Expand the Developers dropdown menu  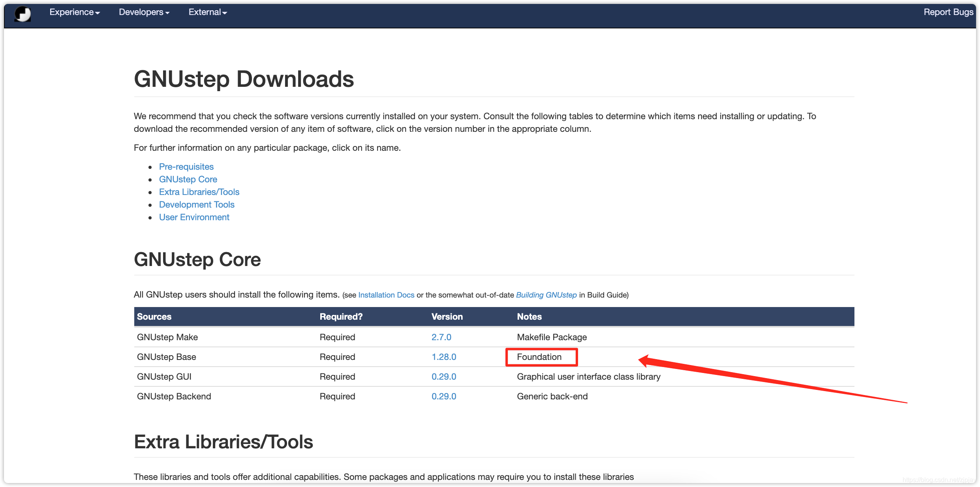click(x=143, y=13)
